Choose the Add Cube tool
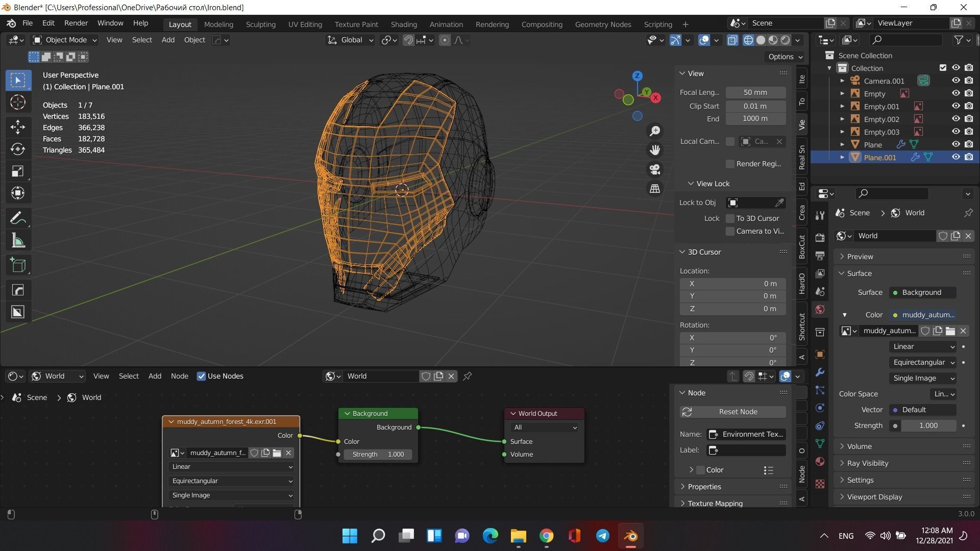This screenshot has width=980, height=551. (x=18, y=265)
